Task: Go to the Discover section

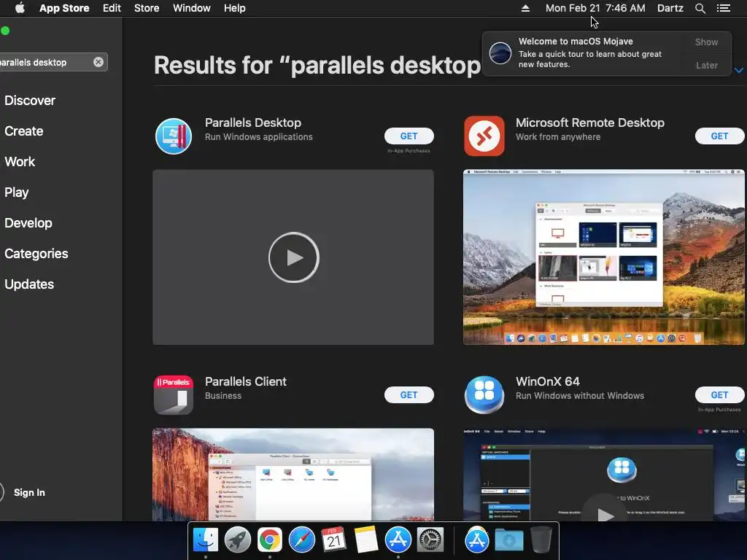Action: (x=29, y=101)
